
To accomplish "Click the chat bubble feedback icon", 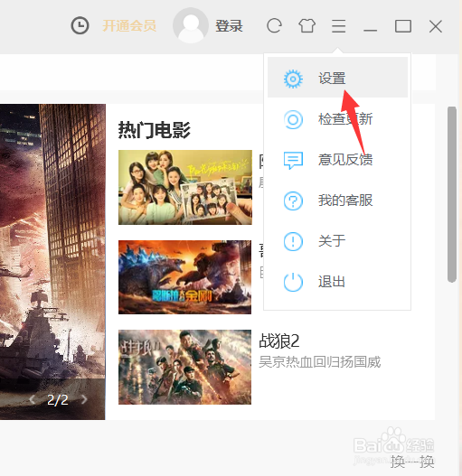I will click(293, 160).
